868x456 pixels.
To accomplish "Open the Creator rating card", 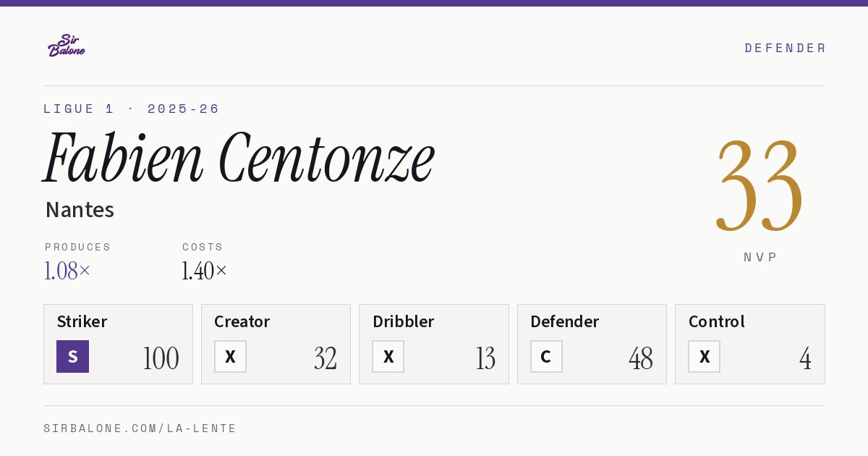I will point(276,344).
